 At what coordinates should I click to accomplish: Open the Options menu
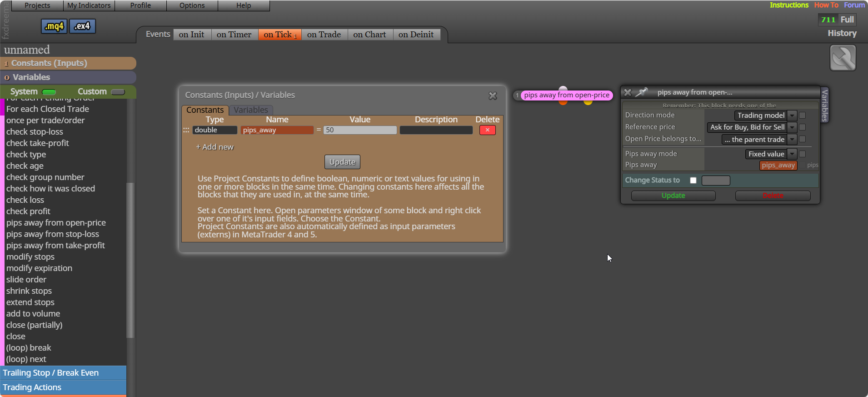click(192, 5)
